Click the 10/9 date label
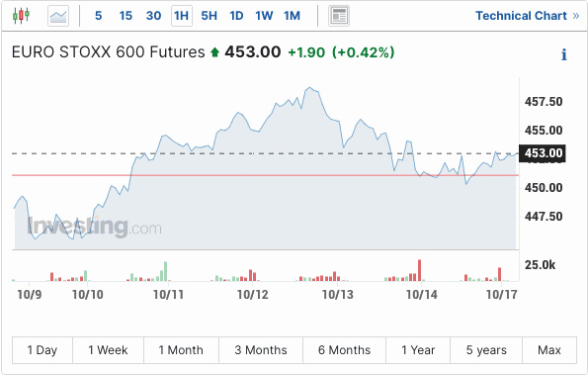The image size is (588, 375). (x=30, y=295)
